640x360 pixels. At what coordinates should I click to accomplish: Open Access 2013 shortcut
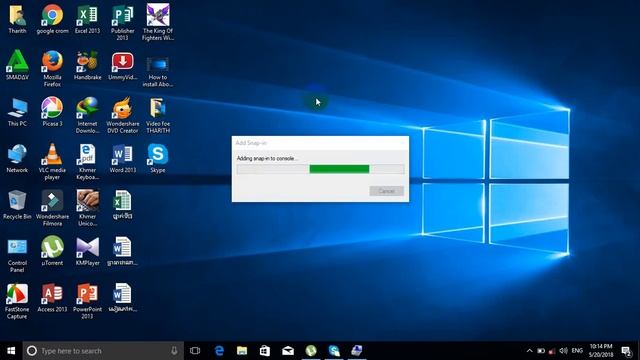click(52, 298)
